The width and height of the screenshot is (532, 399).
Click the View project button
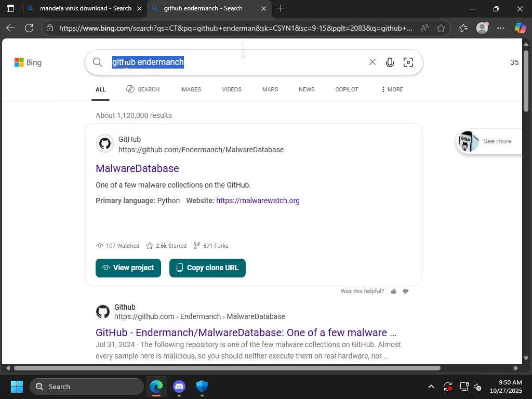pos(128,268)
